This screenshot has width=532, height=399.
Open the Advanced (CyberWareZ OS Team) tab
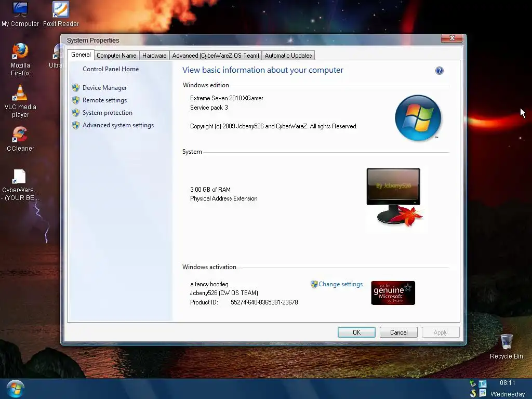coord(216,56)
